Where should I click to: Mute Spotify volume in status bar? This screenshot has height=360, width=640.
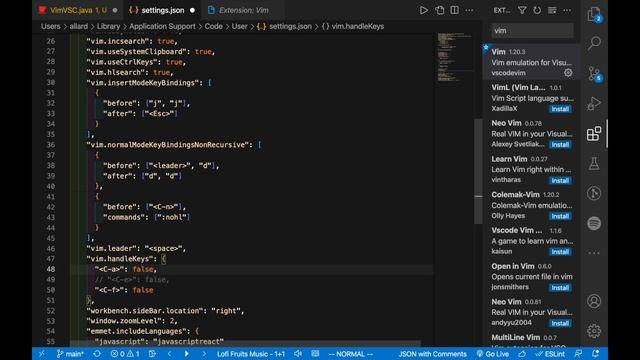coord(298,353)
